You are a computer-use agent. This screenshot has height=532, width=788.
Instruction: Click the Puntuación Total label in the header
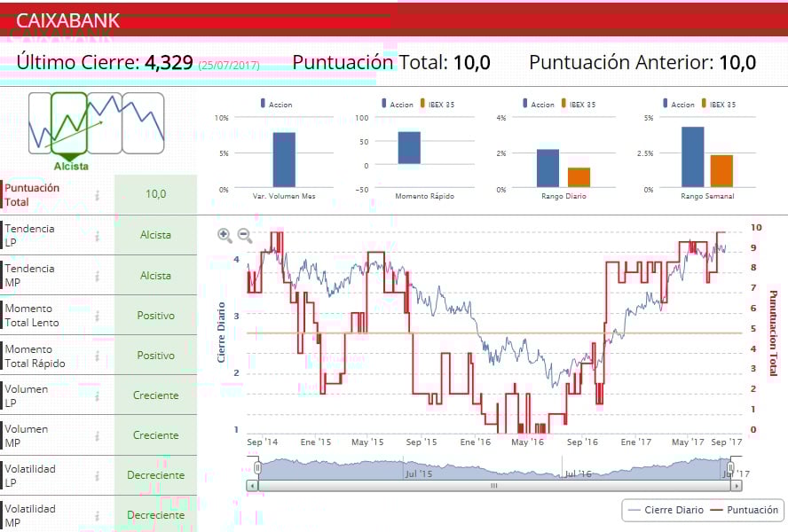(370, 63)
